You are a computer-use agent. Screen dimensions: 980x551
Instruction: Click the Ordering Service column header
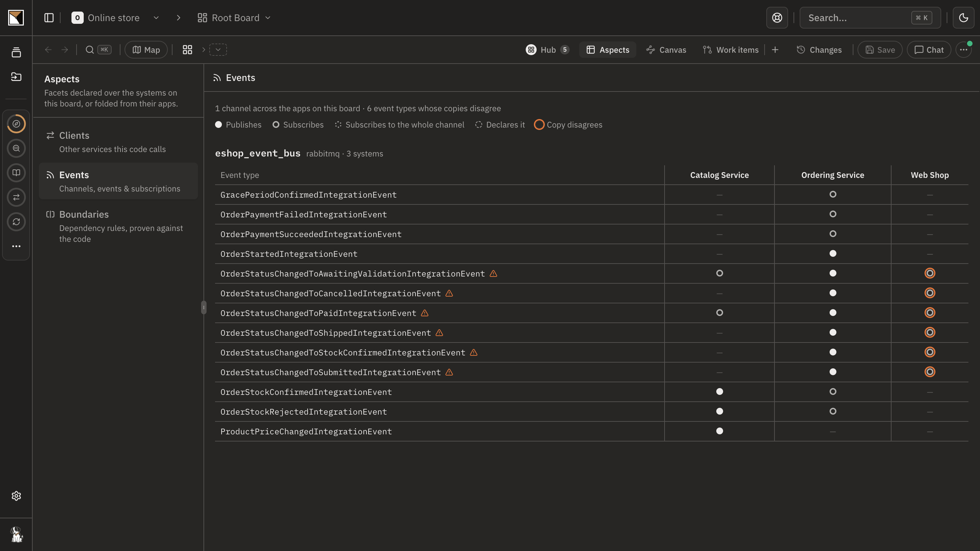(x=832, y=175)
